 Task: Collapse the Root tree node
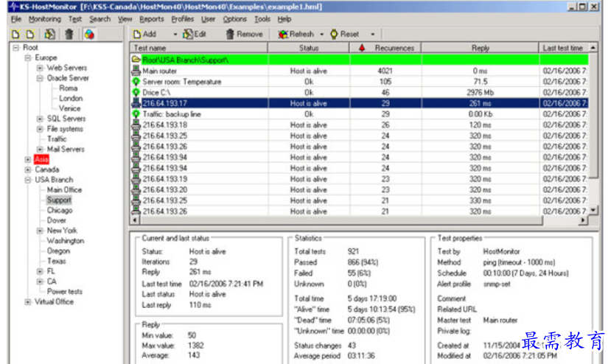pos(16,48)
